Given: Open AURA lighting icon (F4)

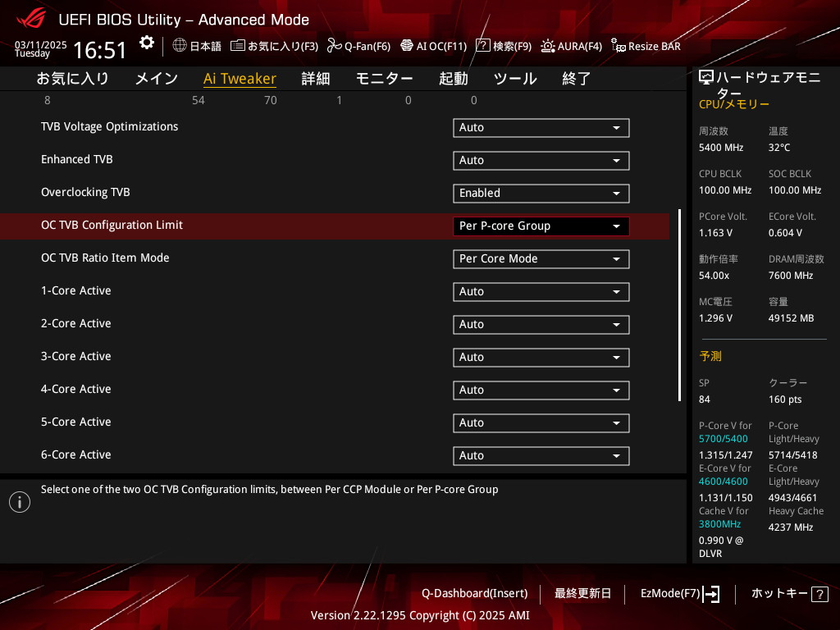Looking at the screenshot, I should coord(547,46).
